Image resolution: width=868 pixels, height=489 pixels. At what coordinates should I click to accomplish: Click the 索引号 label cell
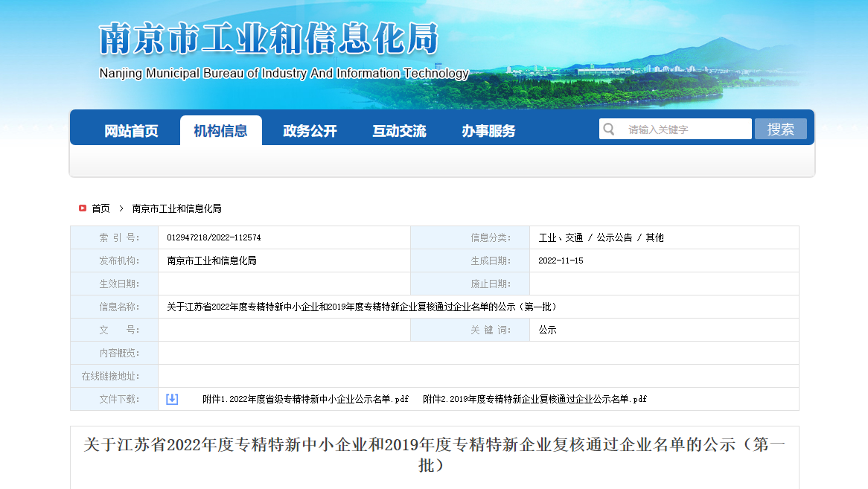(115, 237)
